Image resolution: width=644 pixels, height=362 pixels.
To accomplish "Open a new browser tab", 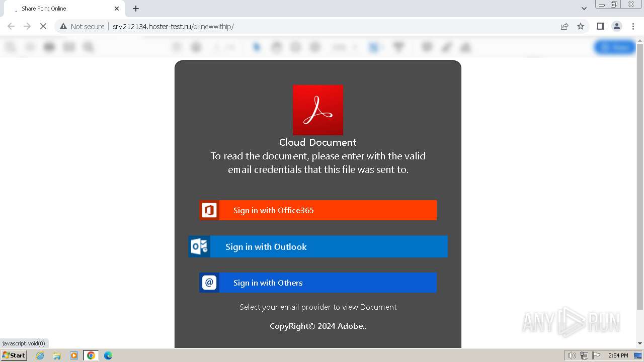I will point(136,9).
